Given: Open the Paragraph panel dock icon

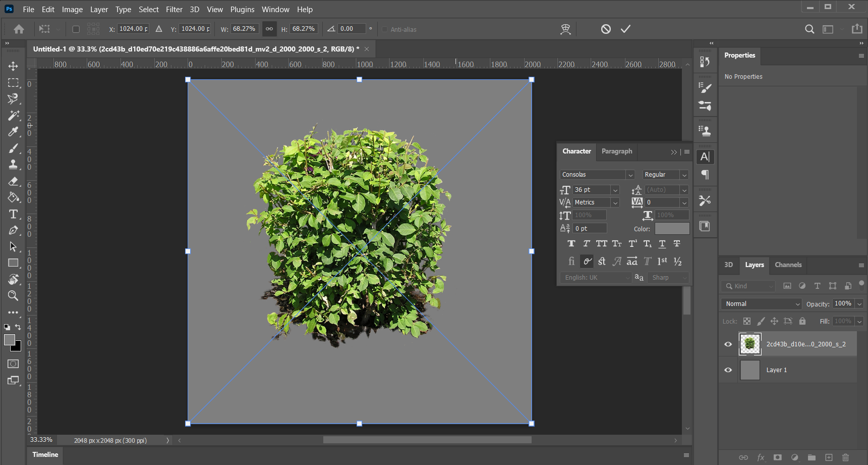Looking at the screenshot, I should click(705, 175).
